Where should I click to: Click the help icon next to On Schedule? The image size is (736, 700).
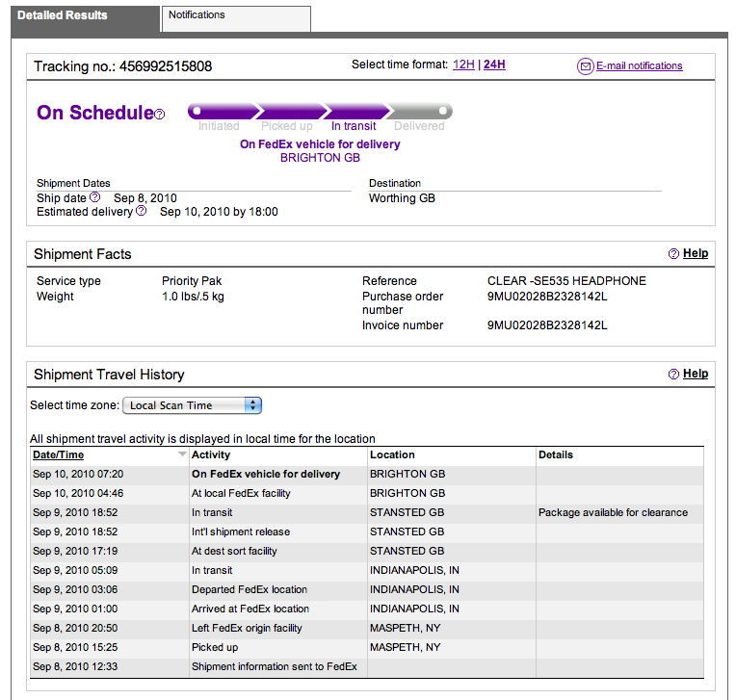pyautogui.click(x=160, y=115)
